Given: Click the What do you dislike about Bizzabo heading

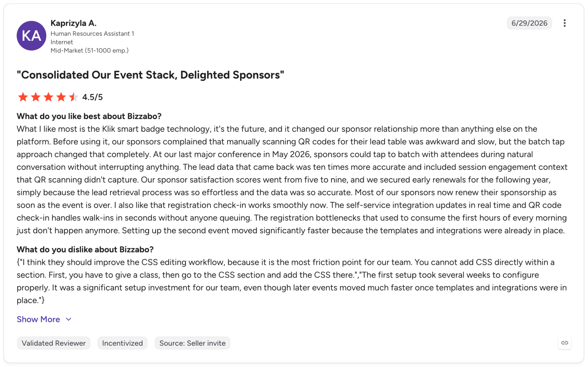Looking at the screenshot, I should (85, 249).
